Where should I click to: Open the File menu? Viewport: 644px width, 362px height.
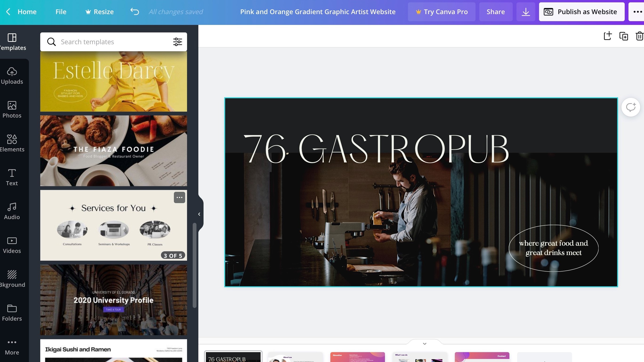pos(61,12)
